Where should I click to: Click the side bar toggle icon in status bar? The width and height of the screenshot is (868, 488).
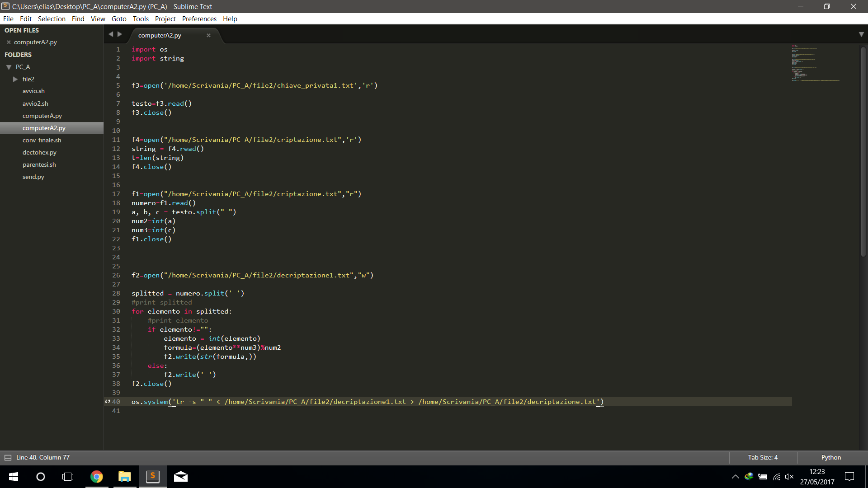point(8,458)
